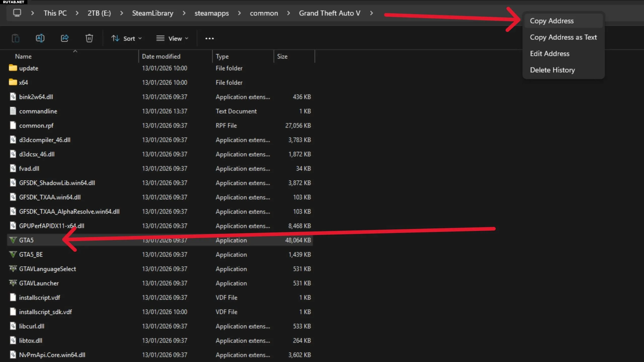644x362 pixels.
Task: Navigate to steamapps breadcrumb
Action: [212, 13]
